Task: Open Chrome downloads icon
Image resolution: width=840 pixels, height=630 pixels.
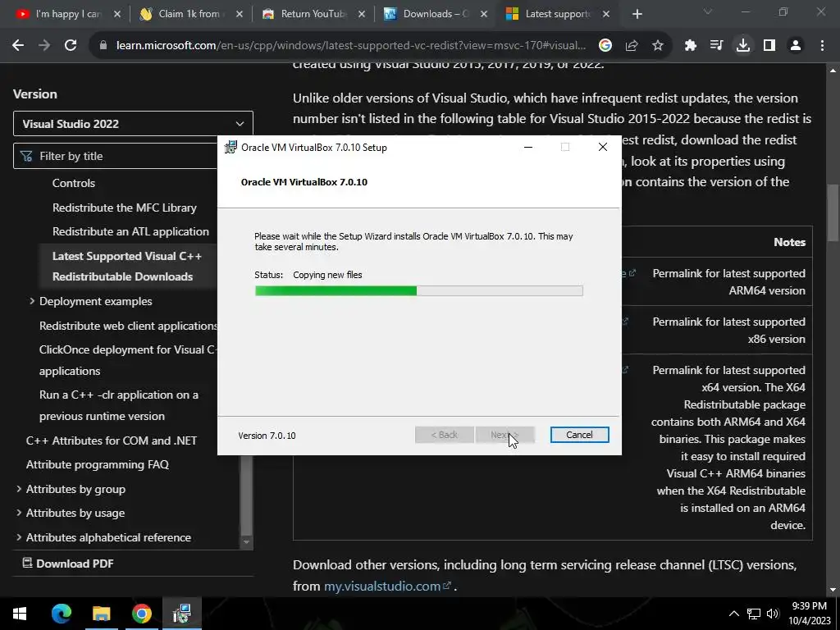Action: tap(743, 46)
